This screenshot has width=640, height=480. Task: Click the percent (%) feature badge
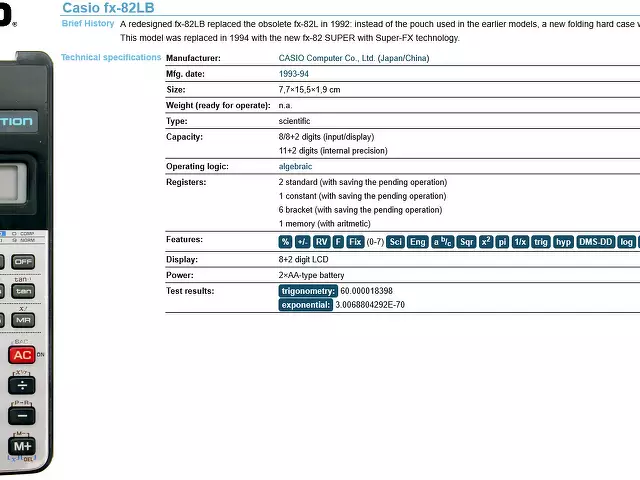pos(286,242)
